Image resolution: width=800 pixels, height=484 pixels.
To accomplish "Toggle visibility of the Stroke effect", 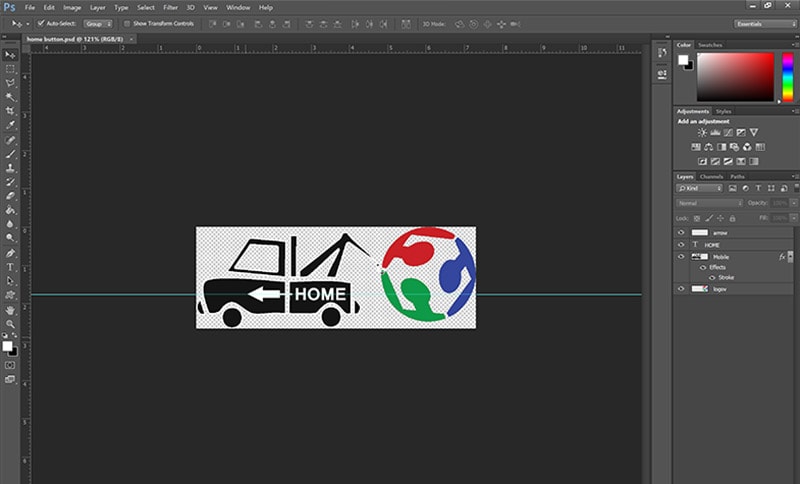I will [x=712, y=277].
